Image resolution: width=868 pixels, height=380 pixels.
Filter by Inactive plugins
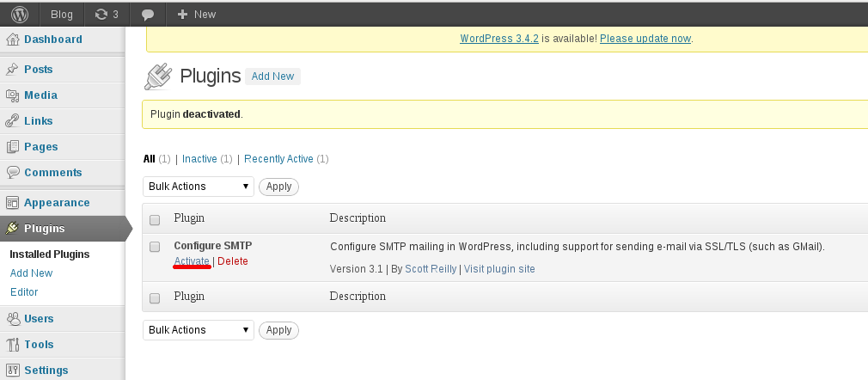pos(199,159)
